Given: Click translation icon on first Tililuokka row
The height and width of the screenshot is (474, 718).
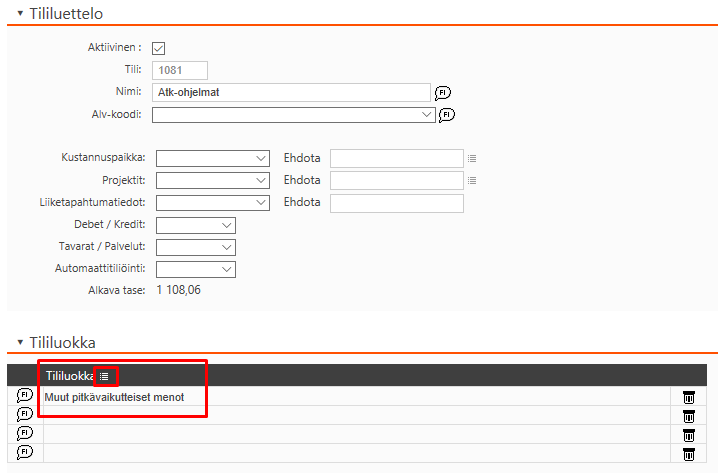Looking at the screenshot, I should point(25,396).
